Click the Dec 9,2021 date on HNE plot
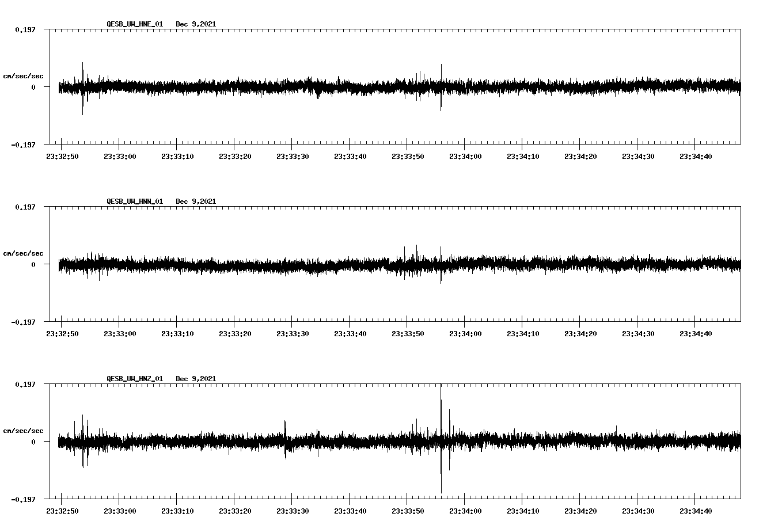This screenshot has height=532, width=782. coord(196,24)
